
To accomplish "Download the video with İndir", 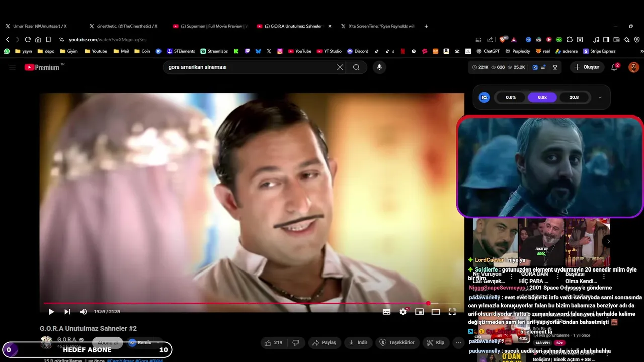I will 358,343.
